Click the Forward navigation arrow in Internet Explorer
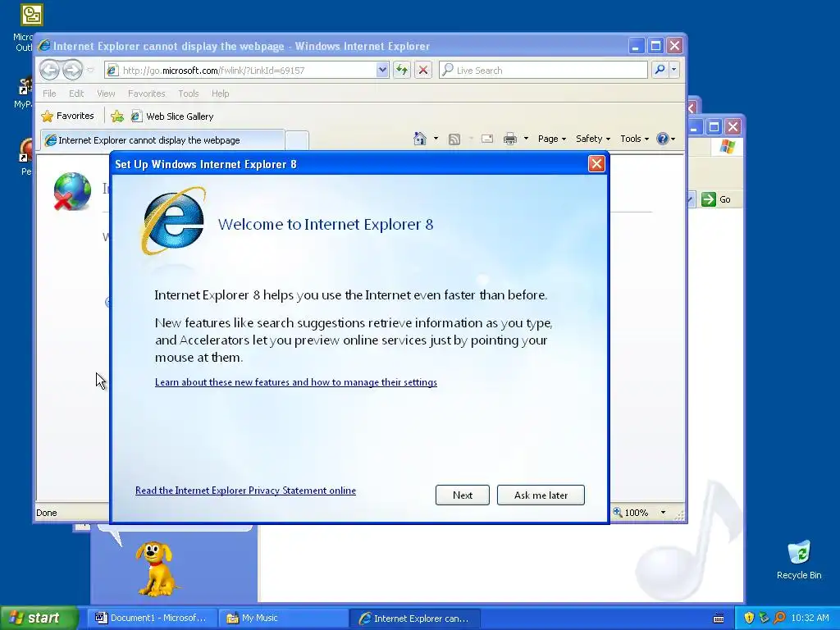840x630 pixels. (73, 70)
